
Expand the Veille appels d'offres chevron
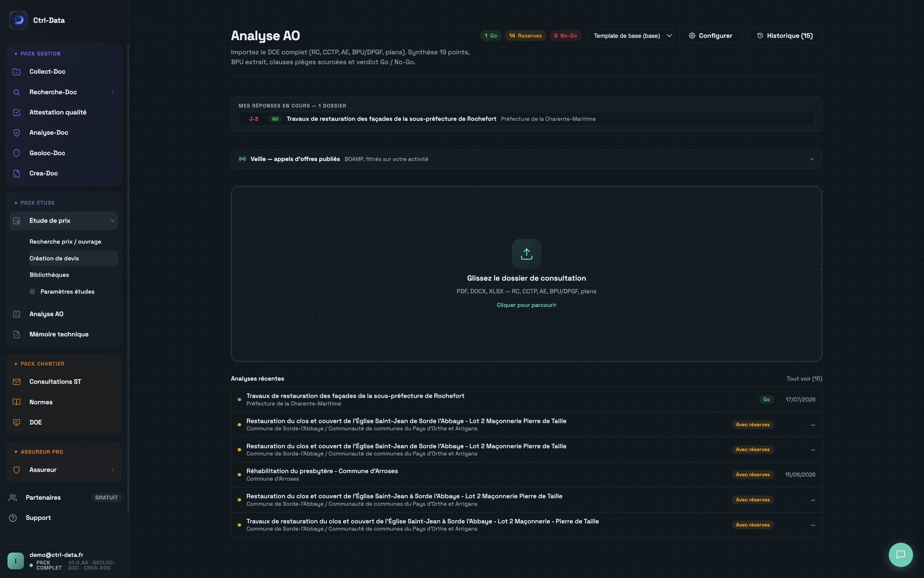[812, 159]
